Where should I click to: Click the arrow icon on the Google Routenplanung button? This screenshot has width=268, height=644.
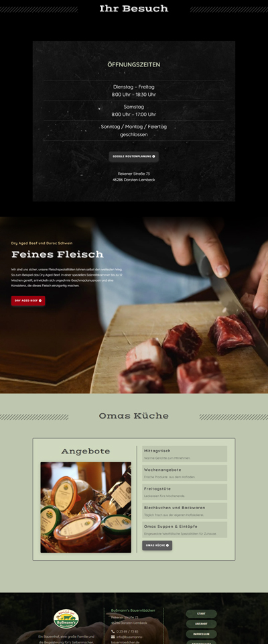(153, 156)
